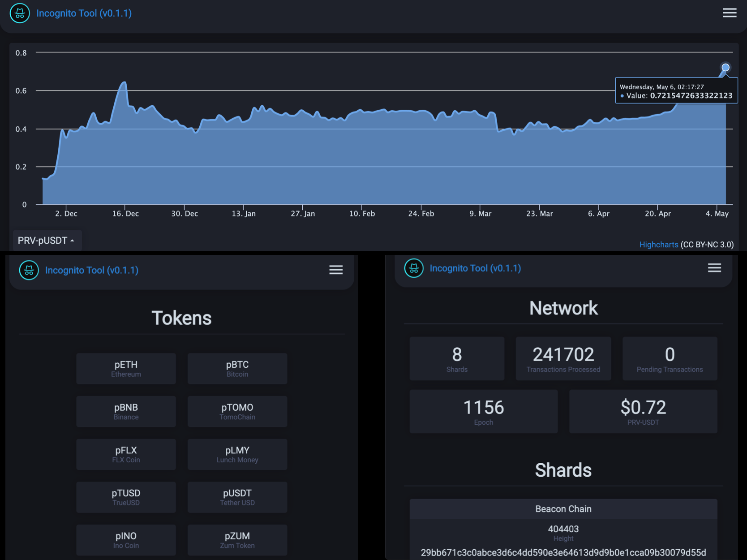Click the Shards section heading
747x560 pixels.
pos(563,470)
